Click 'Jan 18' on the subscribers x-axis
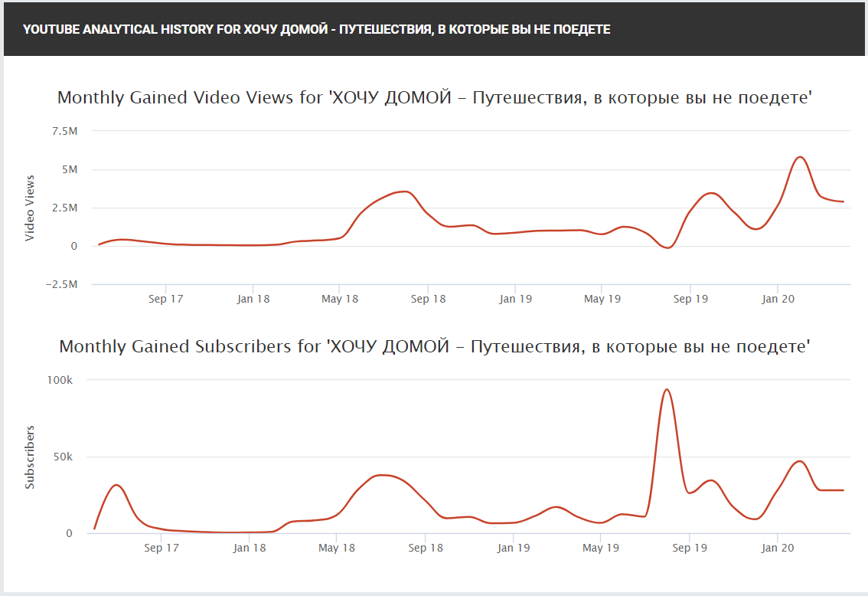Screen dimensions: 868x596 coord(249,548)
